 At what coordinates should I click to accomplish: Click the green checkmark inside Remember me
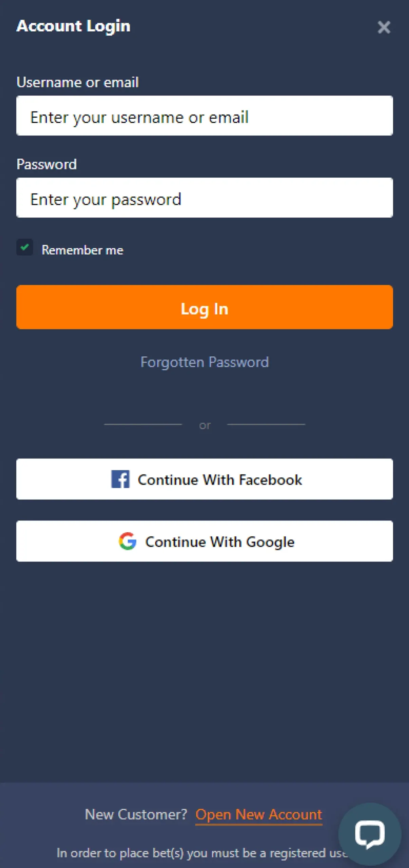tap(24, 248)
